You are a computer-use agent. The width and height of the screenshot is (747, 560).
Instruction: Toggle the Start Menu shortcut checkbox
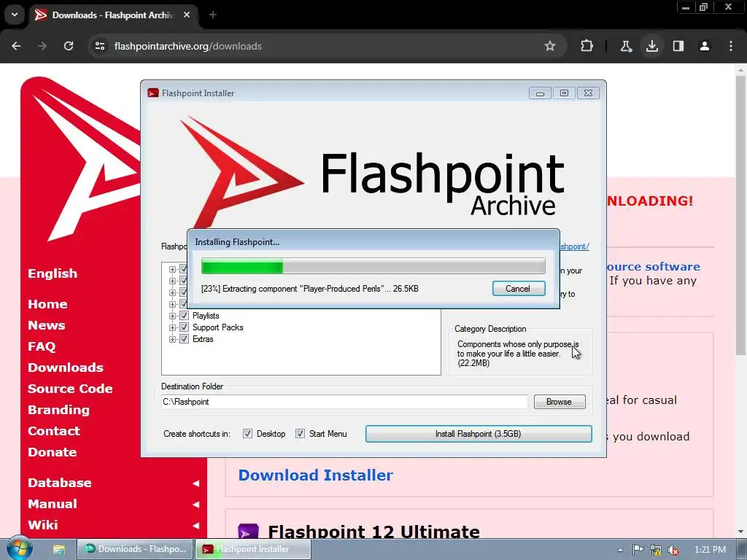300,434
